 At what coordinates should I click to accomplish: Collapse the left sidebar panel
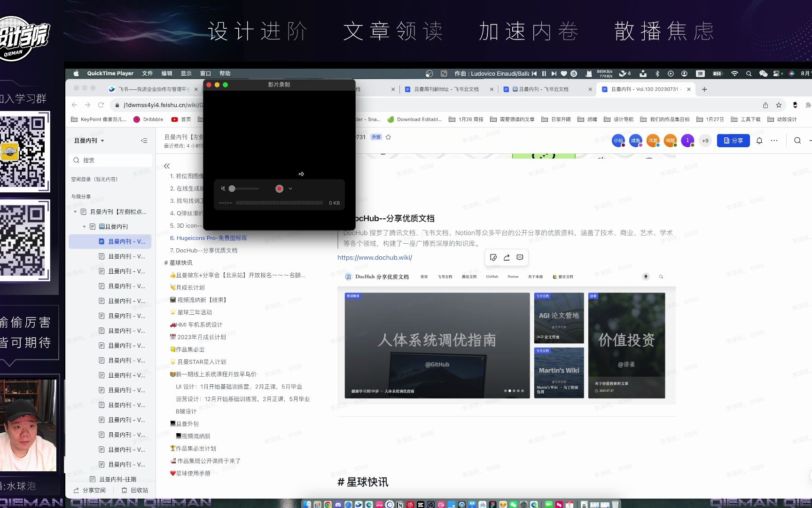[x=144, y=141]
